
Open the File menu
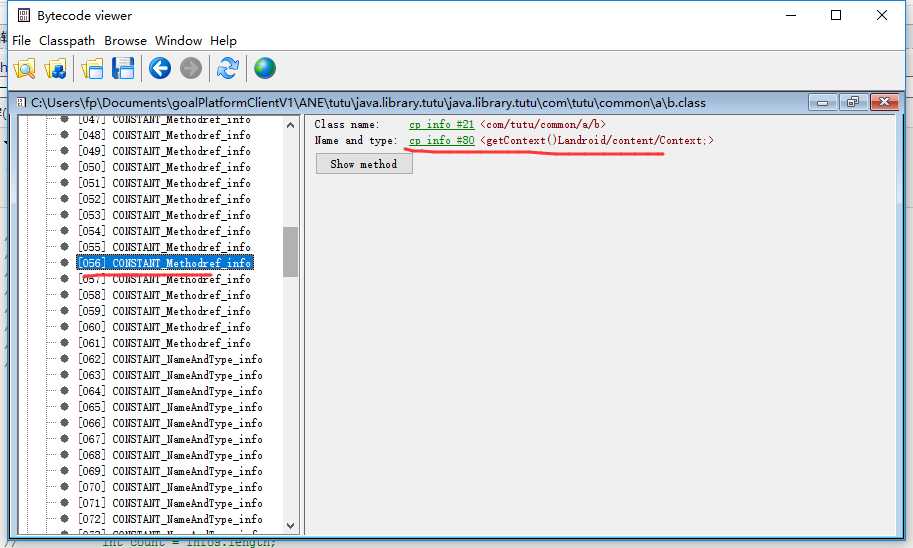pos(21,41)
